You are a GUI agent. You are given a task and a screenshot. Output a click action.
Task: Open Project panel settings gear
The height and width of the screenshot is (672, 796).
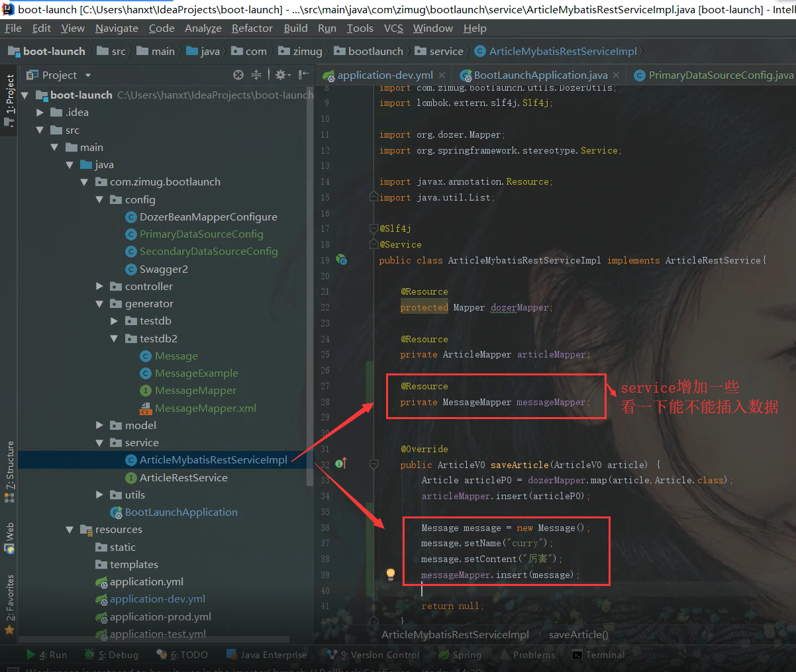tap(281, 75)
